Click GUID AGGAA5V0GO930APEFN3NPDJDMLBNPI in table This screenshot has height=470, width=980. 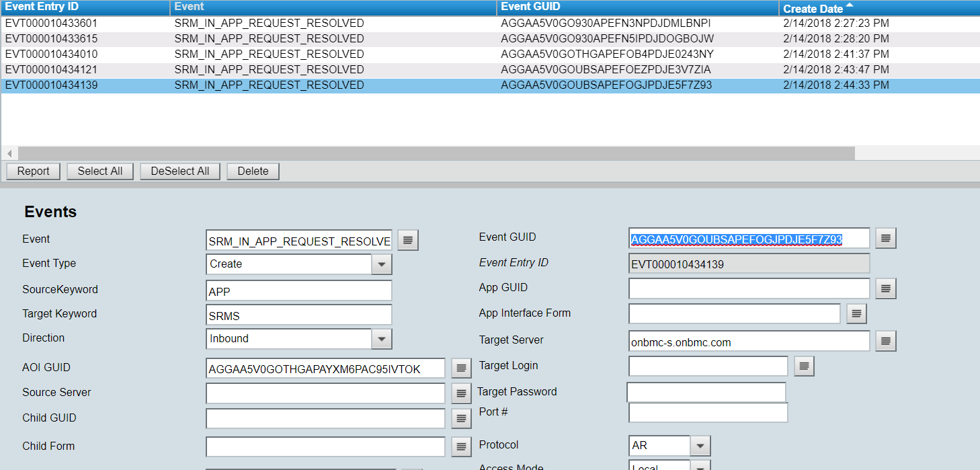pyautogui.click(x=606, y=23)
